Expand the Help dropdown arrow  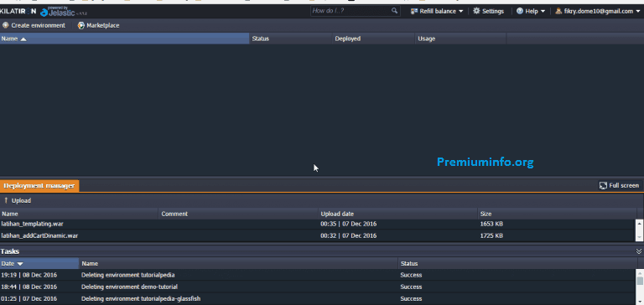click(543, 12)
